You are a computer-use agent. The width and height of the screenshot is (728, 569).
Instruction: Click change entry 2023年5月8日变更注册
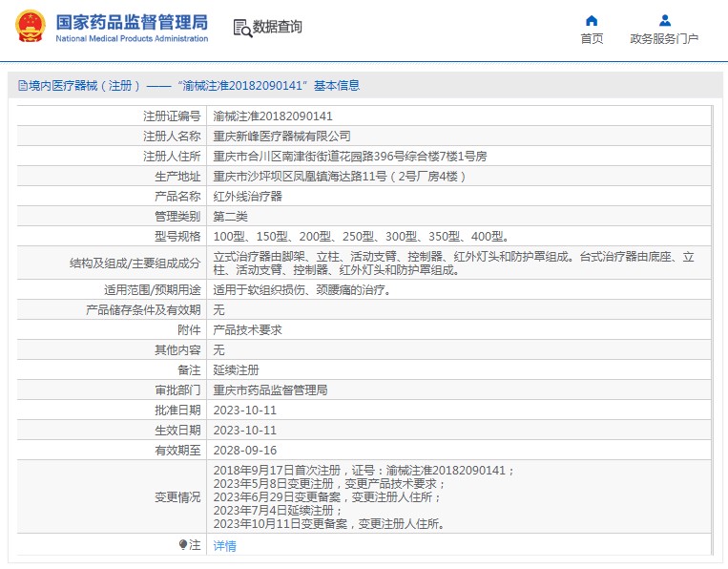tap(329, 484)
